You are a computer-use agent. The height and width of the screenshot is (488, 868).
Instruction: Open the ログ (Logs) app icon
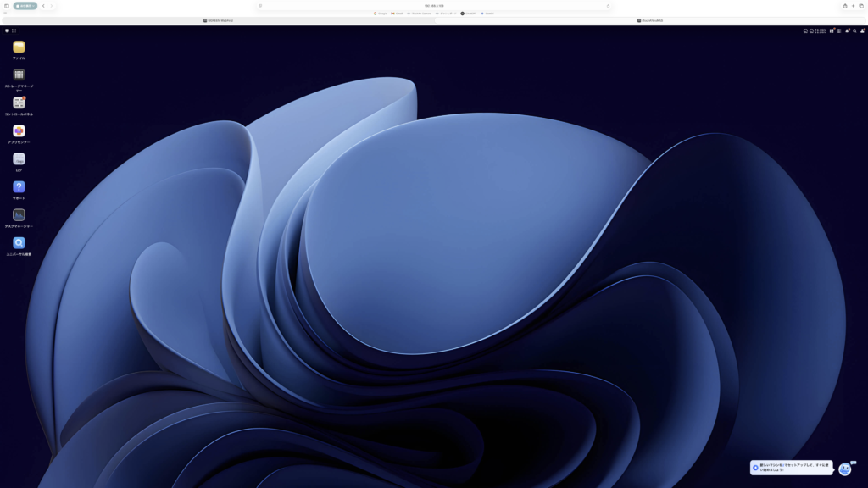[19, 159]
